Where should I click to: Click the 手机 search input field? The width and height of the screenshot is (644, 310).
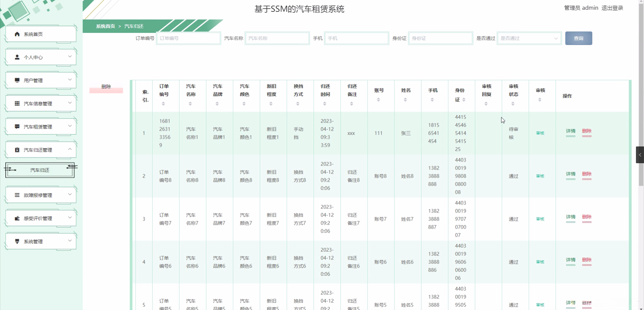pyautogui.click(x=357, y=38)
